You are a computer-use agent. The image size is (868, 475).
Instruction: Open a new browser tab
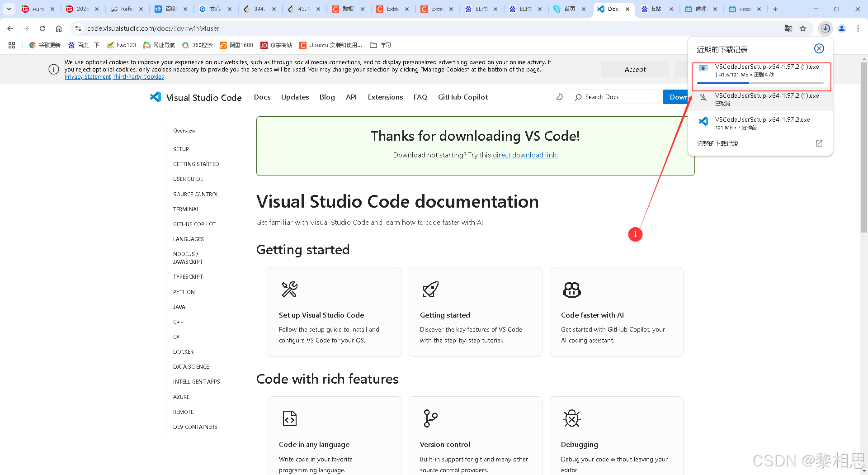coord(775,9)
